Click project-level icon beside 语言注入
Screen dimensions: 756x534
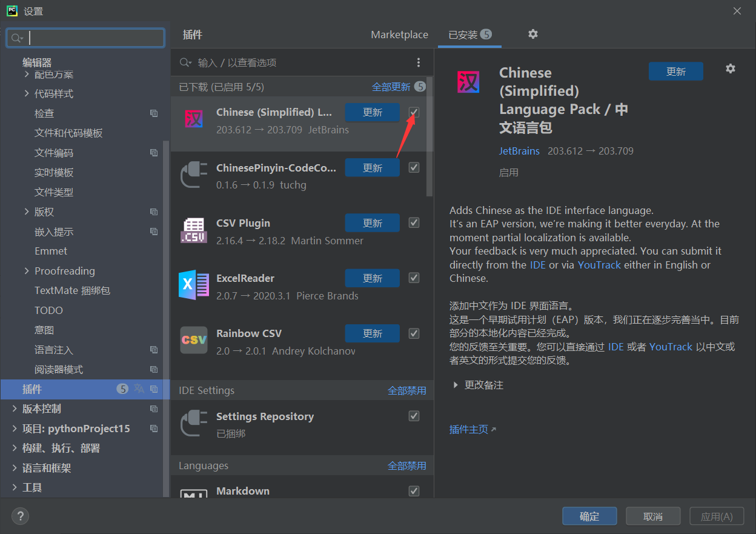click(154, 350)
